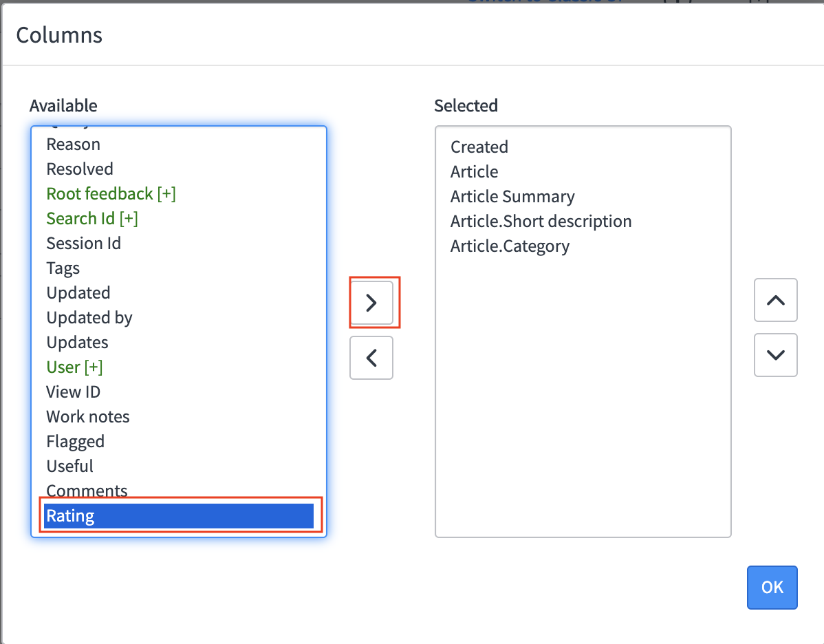Select Rating in the Available list
Viewport: 824px width, 644px height.
point(70,516)
